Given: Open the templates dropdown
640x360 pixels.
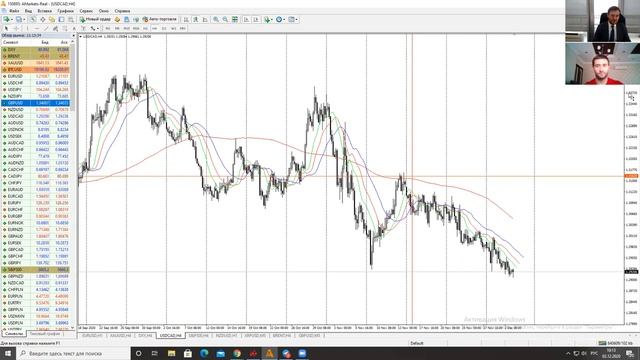Looking at the screenshot, I should click(x=293, y=19).
